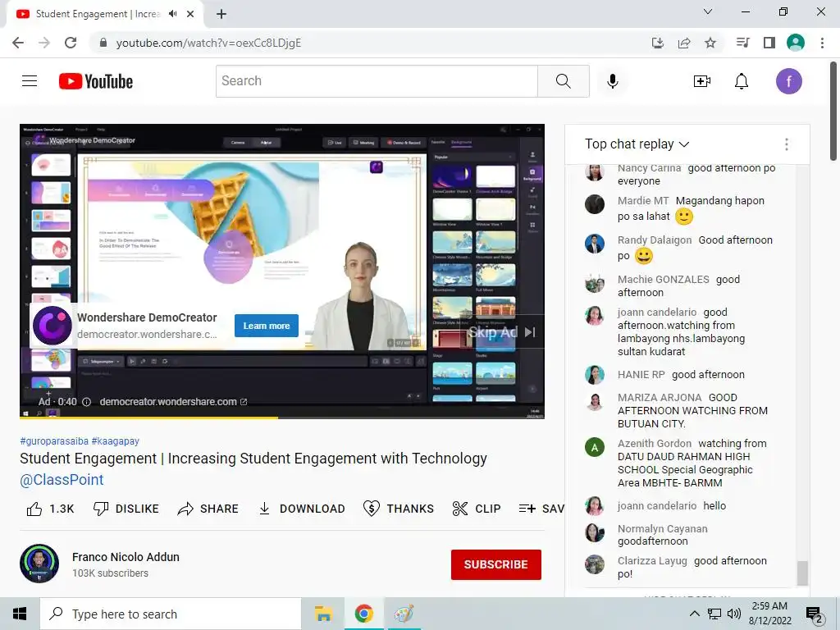Click Mardie MT chat author name
The width and height of the screenshot is (840, 630).
(x=643, y=200)
